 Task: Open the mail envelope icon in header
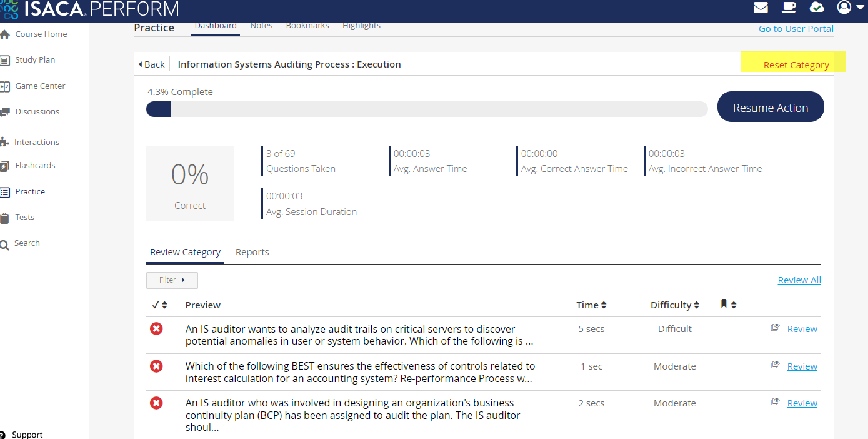coord(761,8)
